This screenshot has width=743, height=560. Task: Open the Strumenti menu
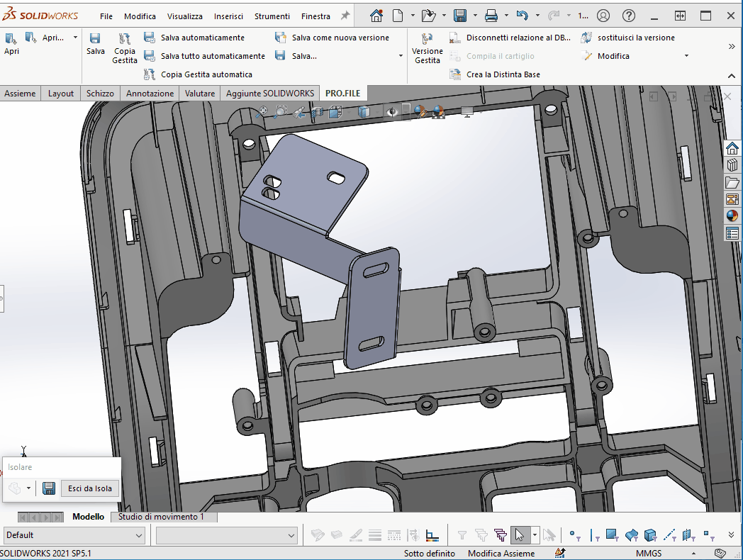coord(272,16)
